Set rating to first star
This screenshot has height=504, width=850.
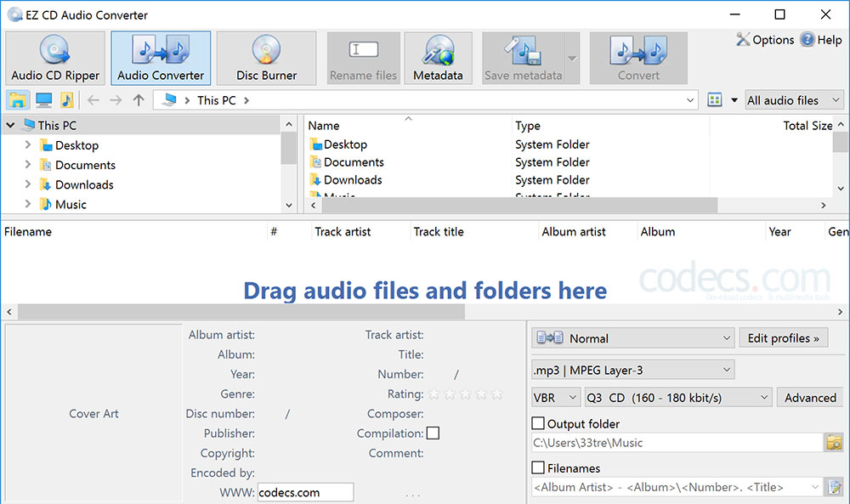coord(433,394)
